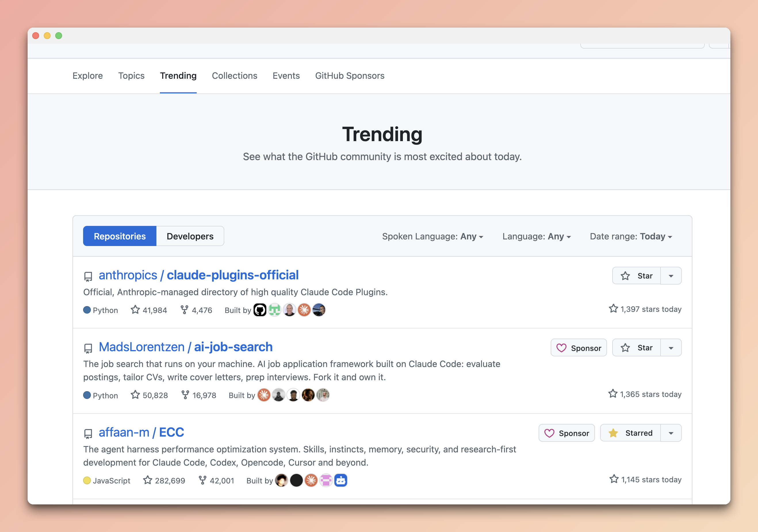This screenshot has height=532, width=758.
Task: Sponsor MadsLorentzen via the Sponsor button
Action: pyautogui.click(x=579, y=347)
